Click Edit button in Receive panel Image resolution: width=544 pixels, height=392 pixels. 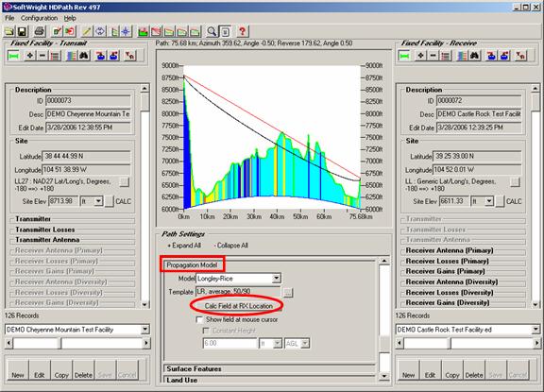pos(430,370)
